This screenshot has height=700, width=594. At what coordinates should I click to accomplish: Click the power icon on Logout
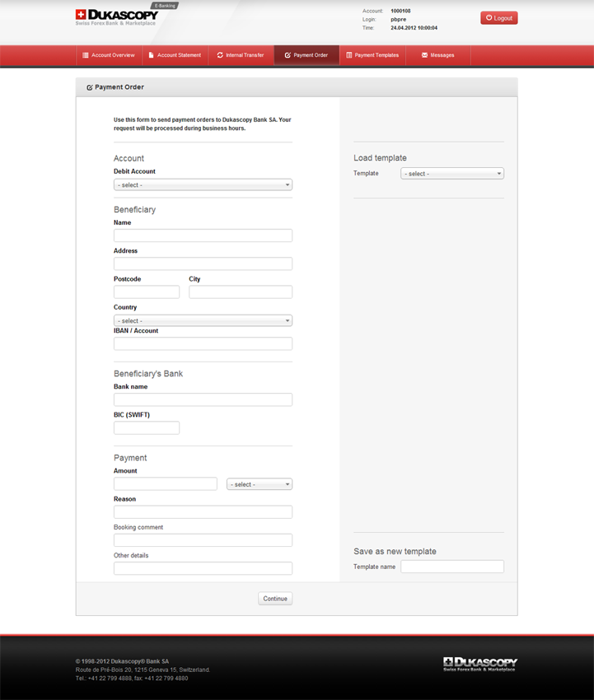[489, 18]
